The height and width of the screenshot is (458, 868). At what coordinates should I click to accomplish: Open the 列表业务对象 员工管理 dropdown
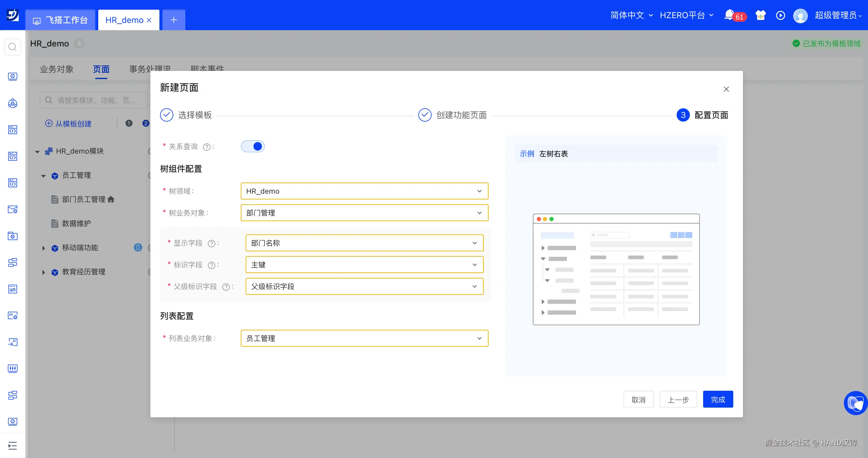click(364, 338)
